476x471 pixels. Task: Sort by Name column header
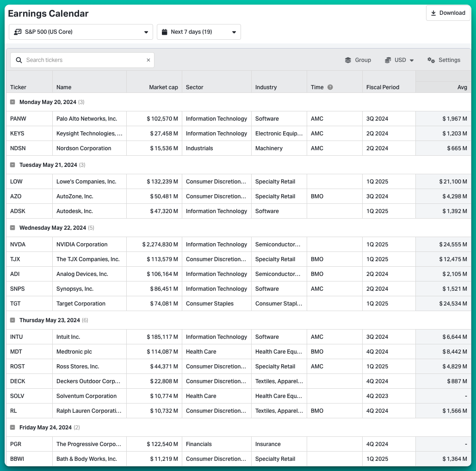tap(64, 87)
